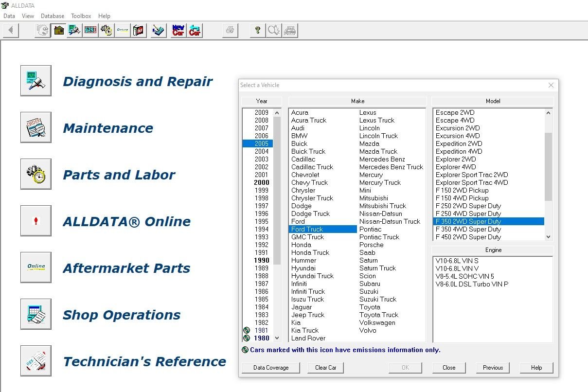The image size is (588, 392).
Task: Click the Parts and Labor icon
Action: pos(36,174)
